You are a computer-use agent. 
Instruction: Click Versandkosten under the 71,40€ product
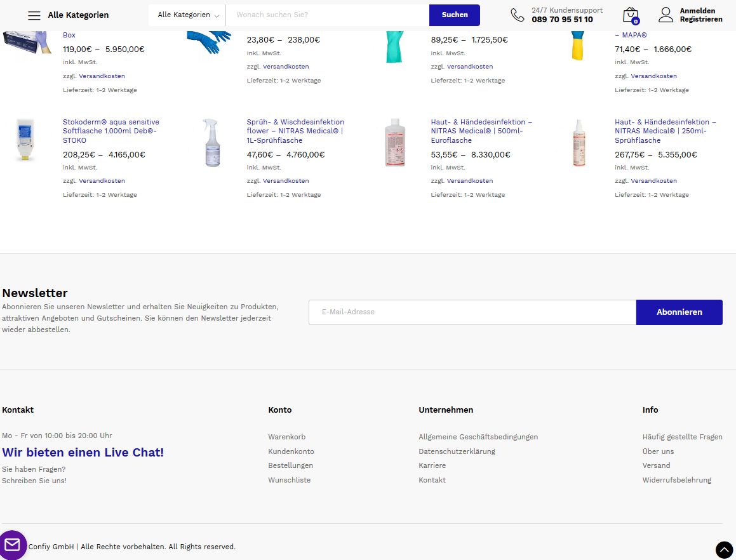(654, 76)
